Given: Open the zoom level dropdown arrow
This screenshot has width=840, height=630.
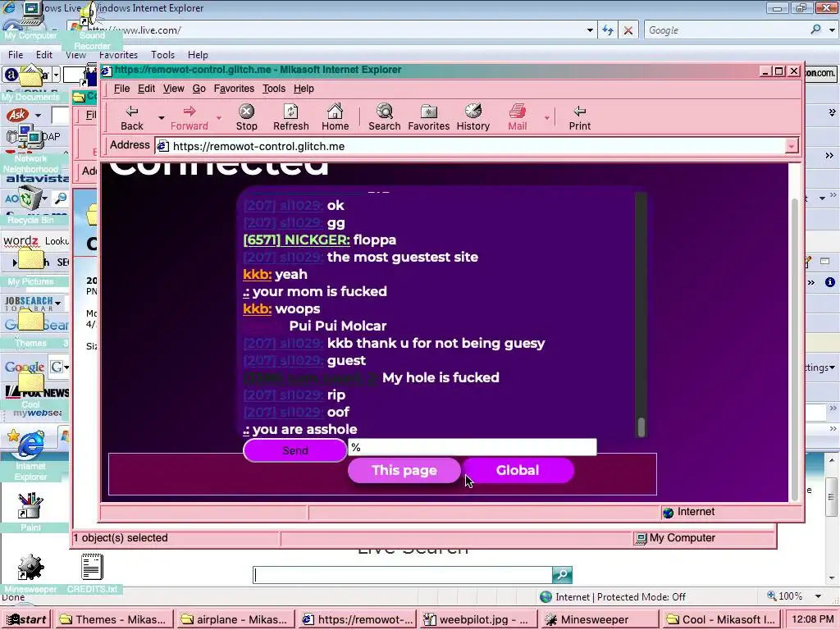Looking at the screenshot, I should pyautogui.click(x=818, y=596).
